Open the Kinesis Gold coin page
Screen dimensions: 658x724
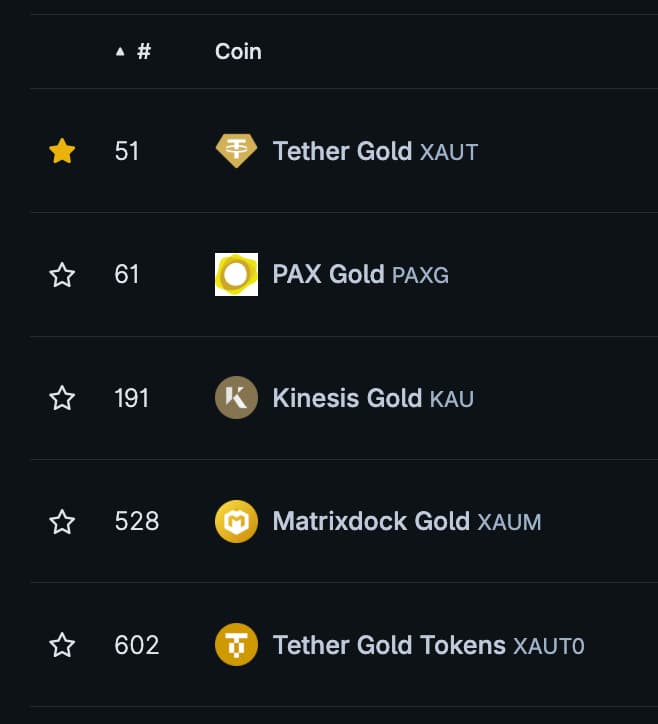[x=347, y=398]
